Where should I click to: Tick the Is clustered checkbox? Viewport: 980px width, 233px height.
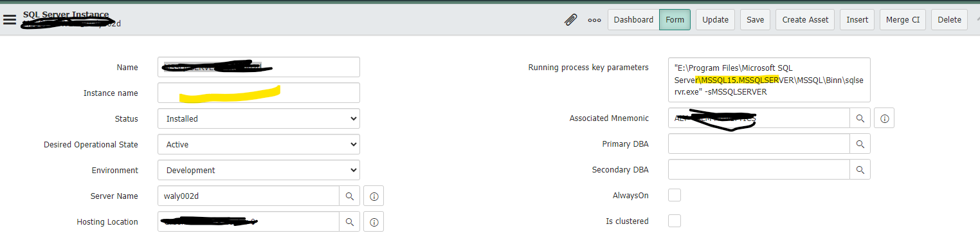tap(675, 221)
